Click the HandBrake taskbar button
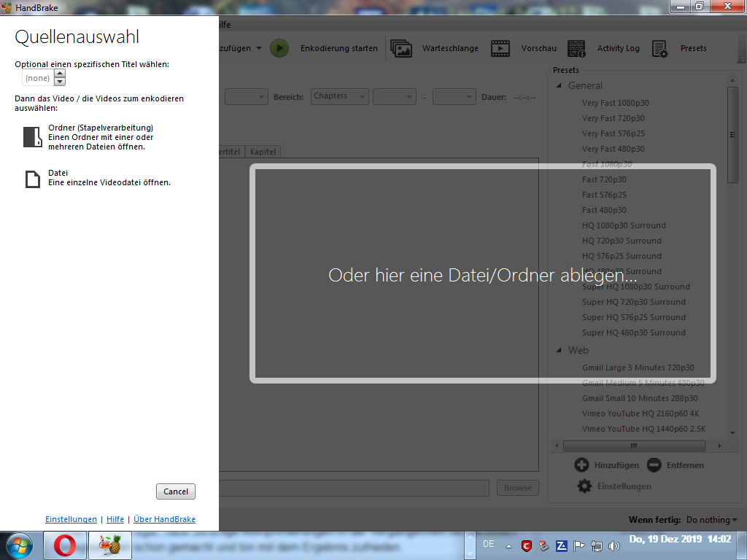Screen dimensions: 747x560 [110, 545]
